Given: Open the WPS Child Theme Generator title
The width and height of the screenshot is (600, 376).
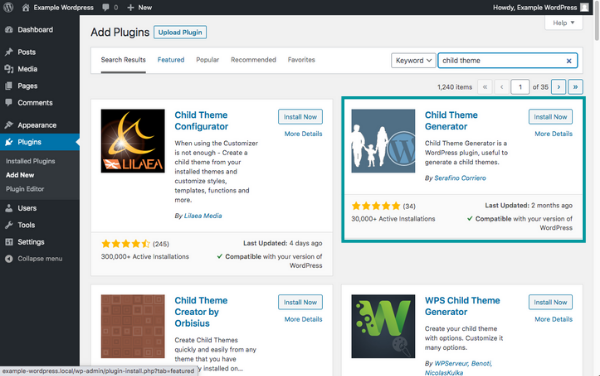Looking at the screenshot, I should coord(462,306).
